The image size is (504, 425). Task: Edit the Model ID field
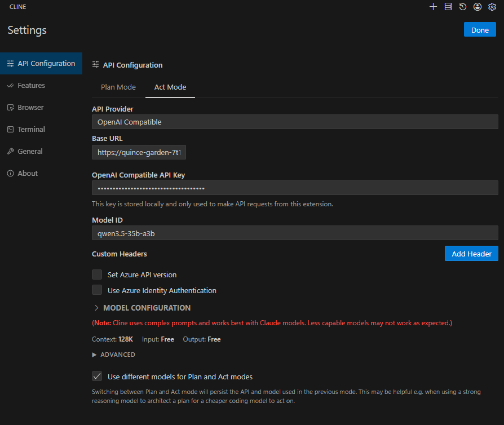[x=295, y=233]
